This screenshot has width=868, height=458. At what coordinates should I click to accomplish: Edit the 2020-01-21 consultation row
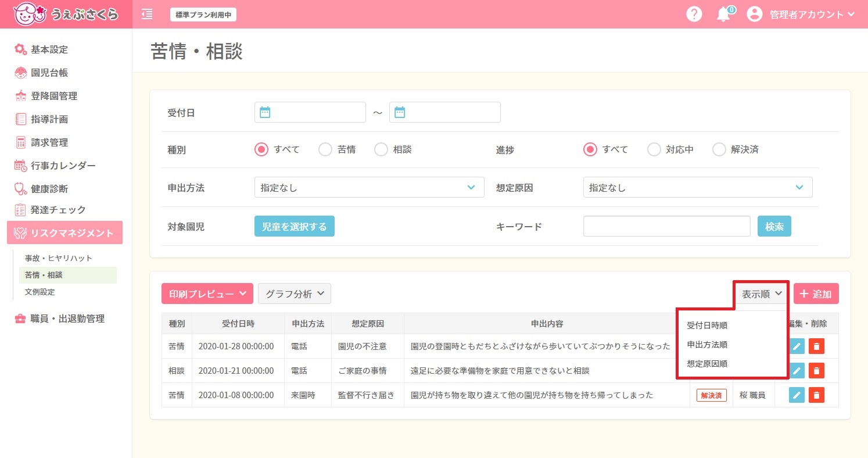tap(797, 371)
